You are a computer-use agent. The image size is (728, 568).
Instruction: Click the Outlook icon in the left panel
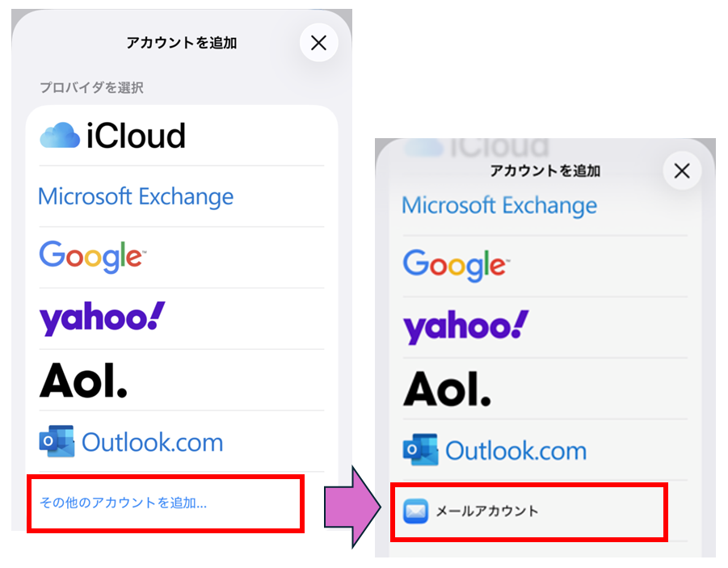[x=57, y=442]
